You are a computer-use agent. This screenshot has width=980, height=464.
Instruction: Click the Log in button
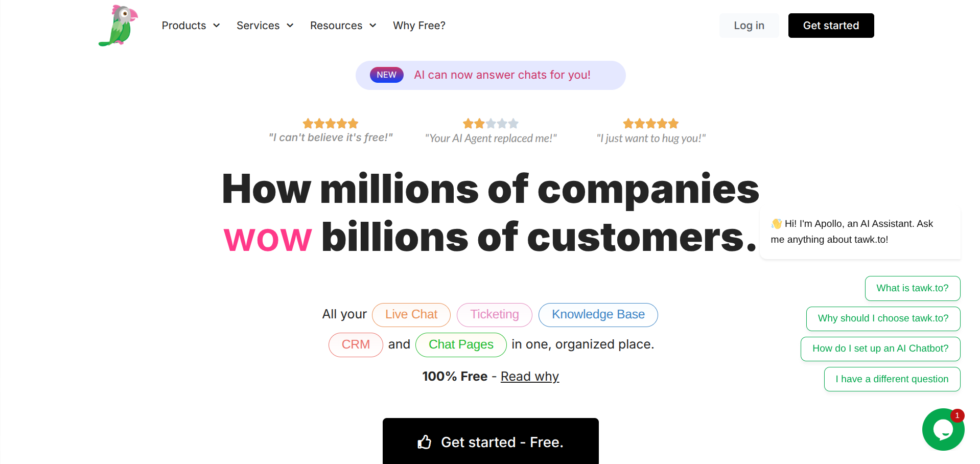pyautogui.click(x=749, y=26)
